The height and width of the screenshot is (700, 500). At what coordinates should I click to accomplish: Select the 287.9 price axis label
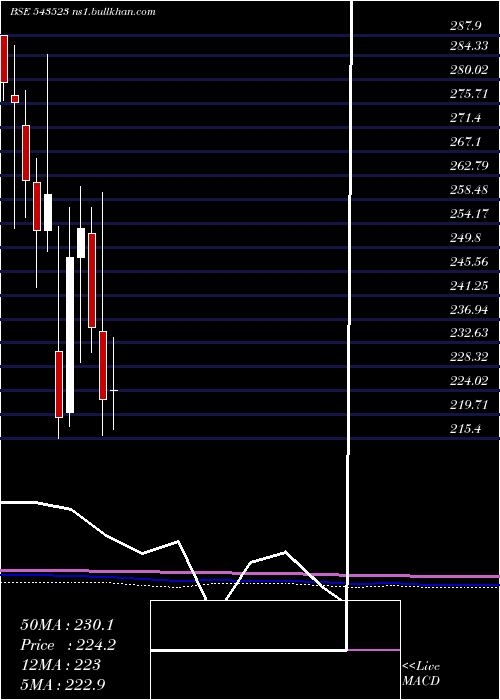coord(466,26)
